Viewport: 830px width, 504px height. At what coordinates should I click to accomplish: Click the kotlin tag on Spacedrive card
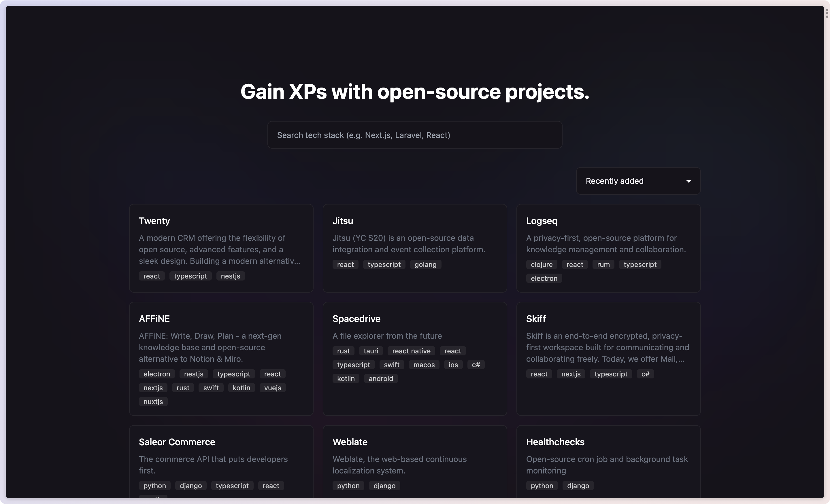pos(346,378)
